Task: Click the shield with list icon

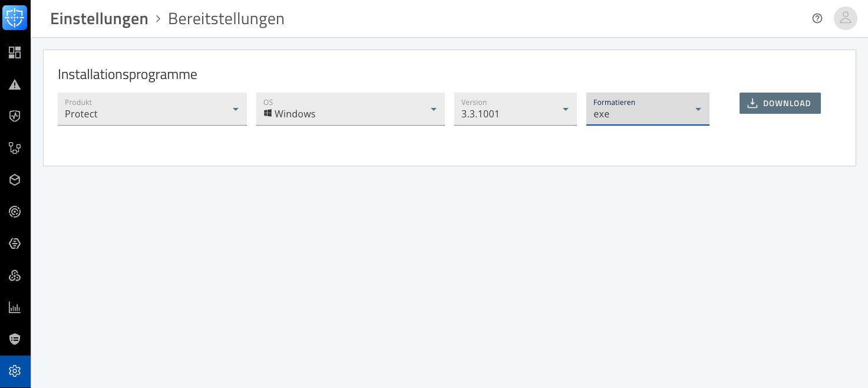Action: coord(15,339)
